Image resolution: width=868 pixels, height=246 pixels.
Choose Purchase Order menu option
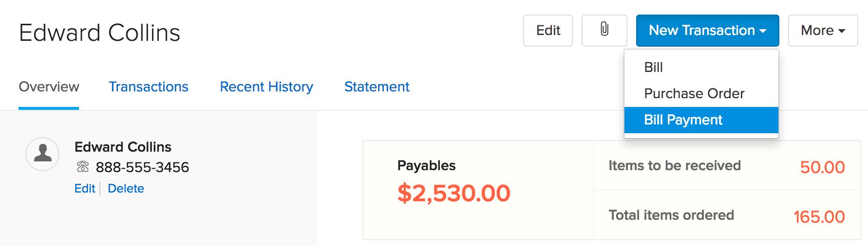point(694,93)
